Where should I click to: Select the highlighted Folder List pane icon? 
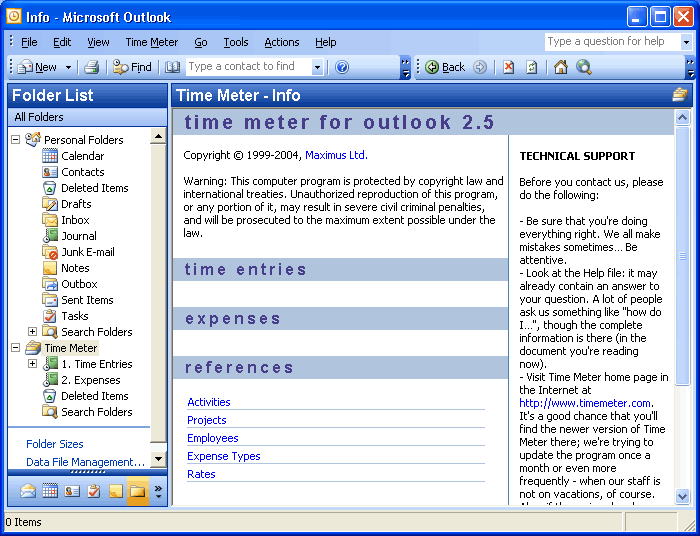click(138, 491)
